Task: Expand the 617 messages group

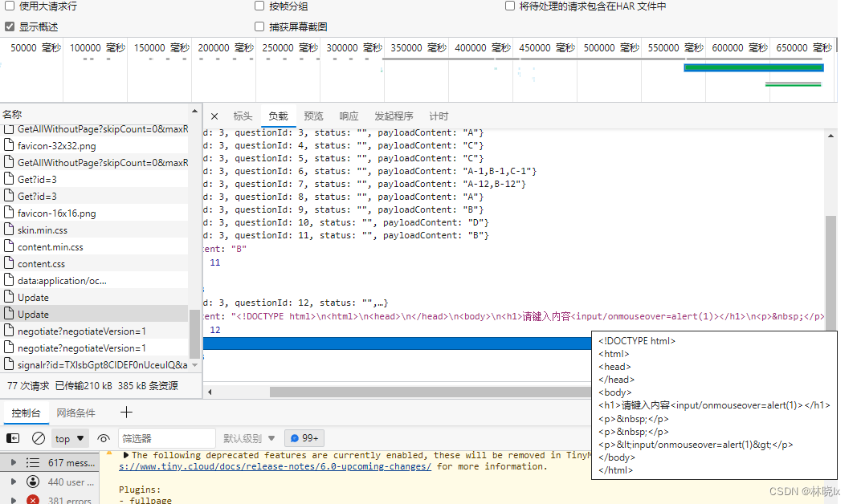Action: click(x=11, y=463)
